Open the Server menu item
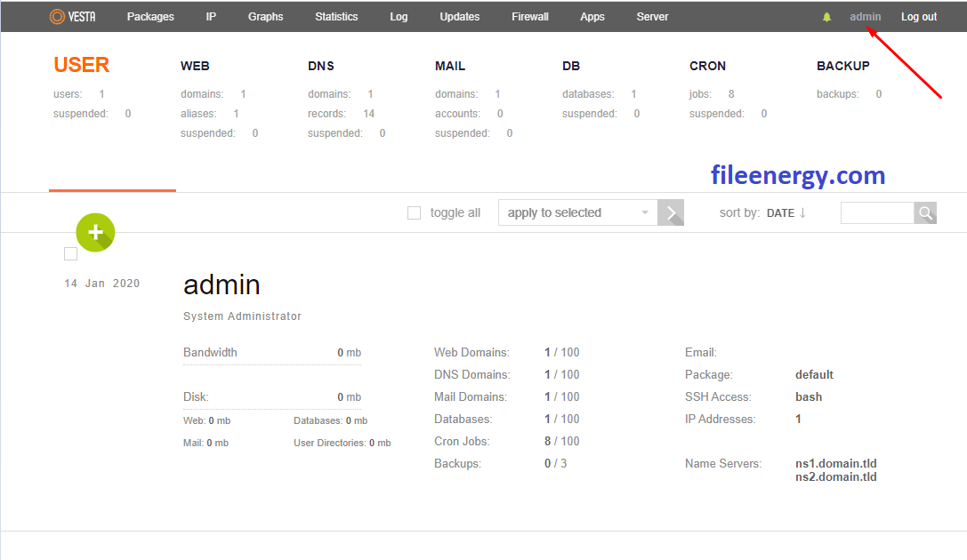This screenshot has height=560, width=967. (652, 17)
